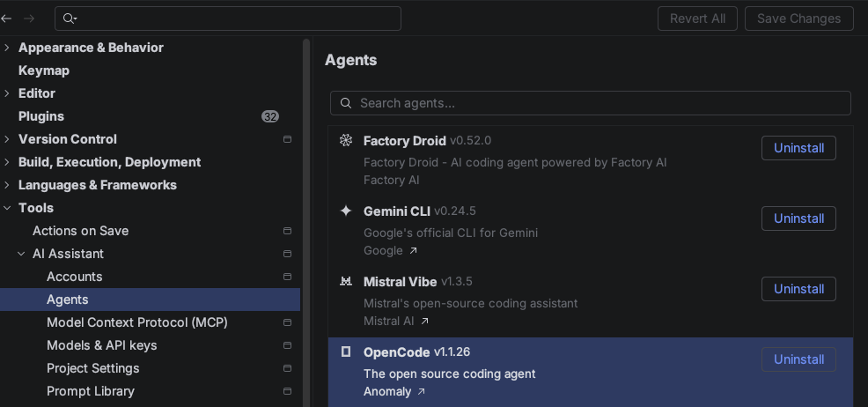Viewport: 868px width, 407px height.
Task: Select Model Context Protocol (MCP) settings
Action: (136, 322)
